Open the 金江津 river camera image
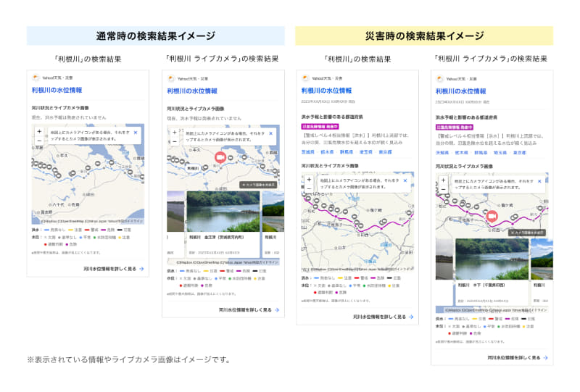The image size is (580, 392). (x=223, y=212)
